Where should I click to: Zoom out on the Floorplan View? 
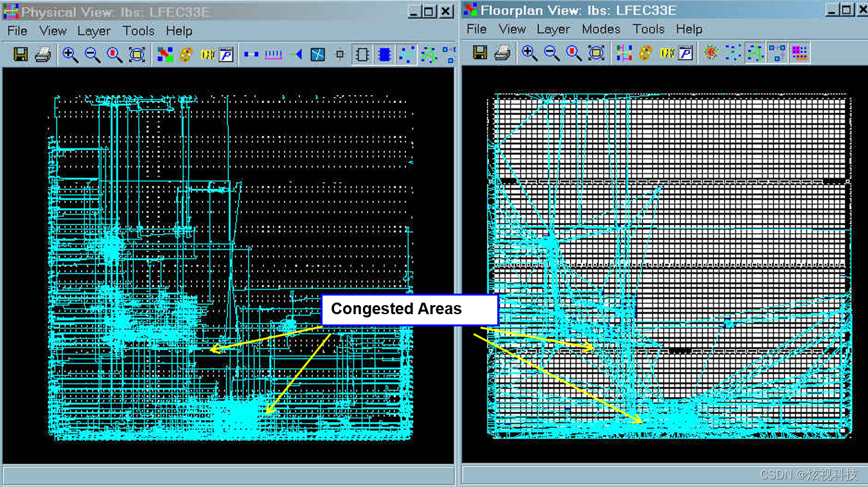coord(551,53)
